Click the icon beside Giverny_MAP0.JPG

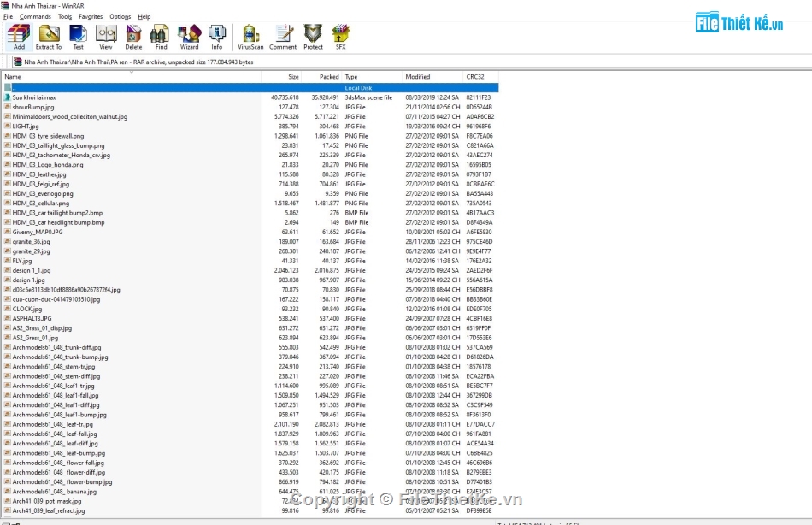(x=7, y=232)
